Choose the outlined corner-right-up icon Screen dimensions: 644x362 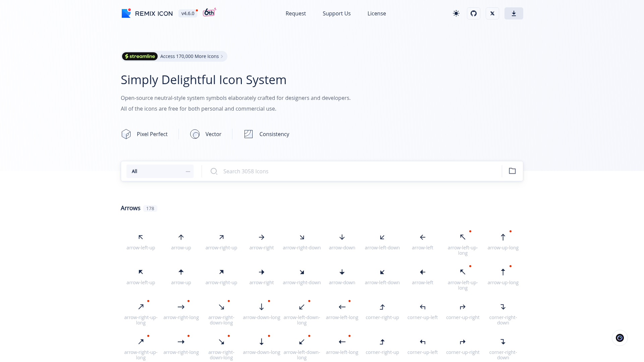click(x=382, y=307)
